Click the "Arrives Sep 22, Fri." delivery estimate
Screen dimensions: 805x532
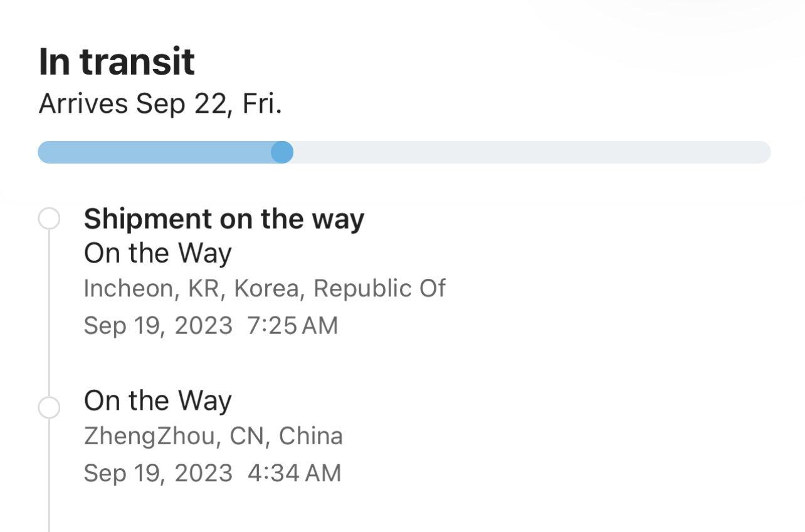[160, 104]
